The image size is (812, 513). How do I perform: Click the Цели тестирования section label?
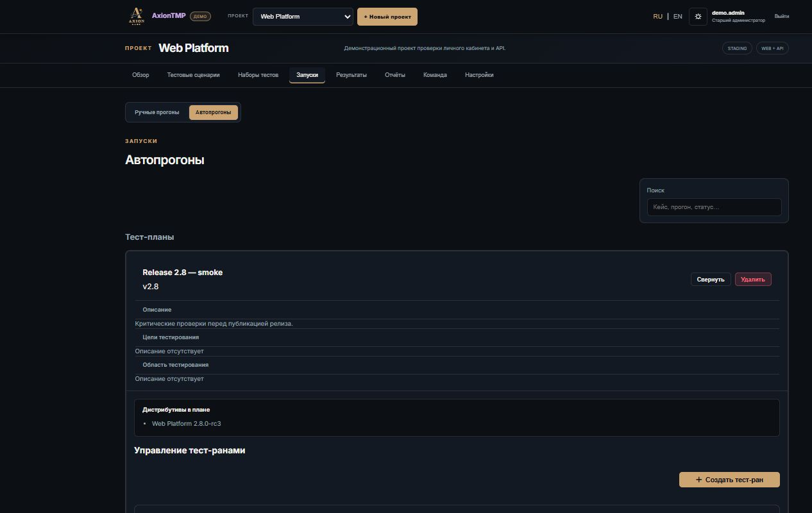point(171,337)
